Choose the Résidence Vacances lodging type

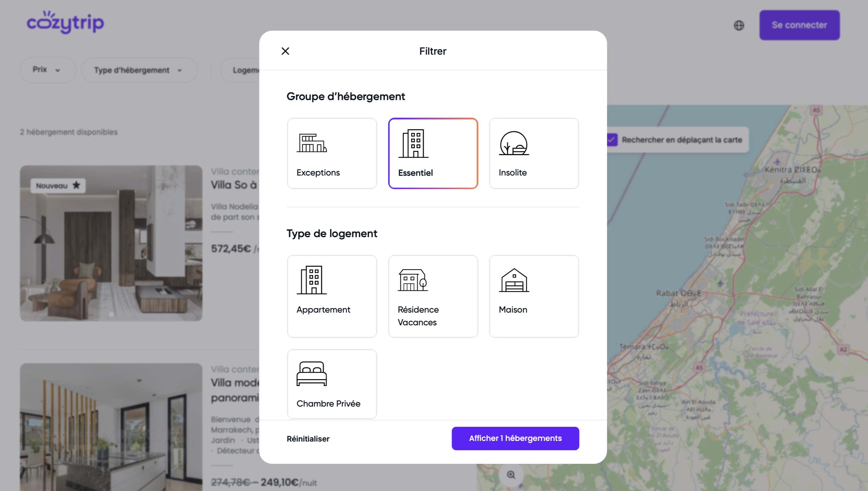click(x=433, y=296)
